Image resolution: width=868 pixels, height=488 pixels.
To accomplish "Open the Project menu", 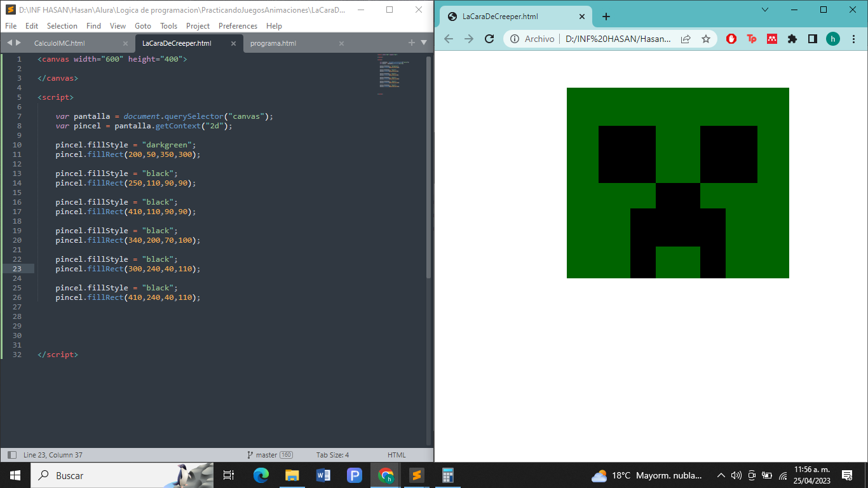I will [198, 26].
